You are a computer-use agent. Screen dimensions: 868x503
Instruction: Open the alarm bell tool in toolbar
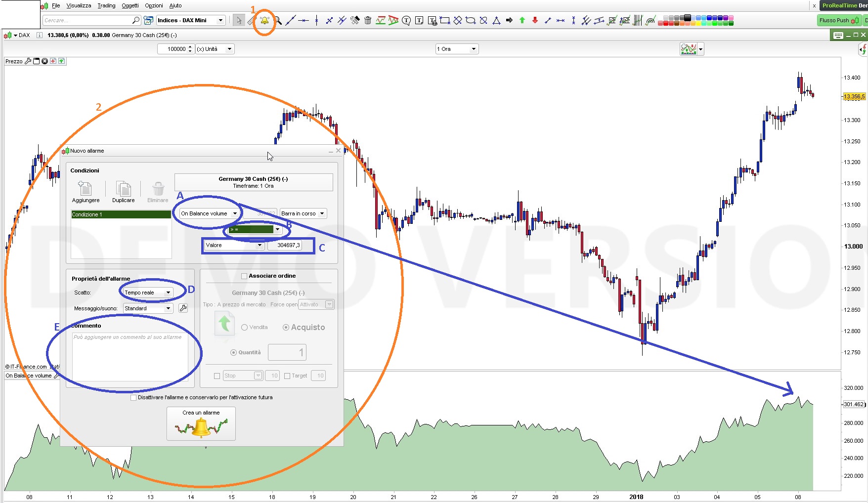(x=264, y=20)
